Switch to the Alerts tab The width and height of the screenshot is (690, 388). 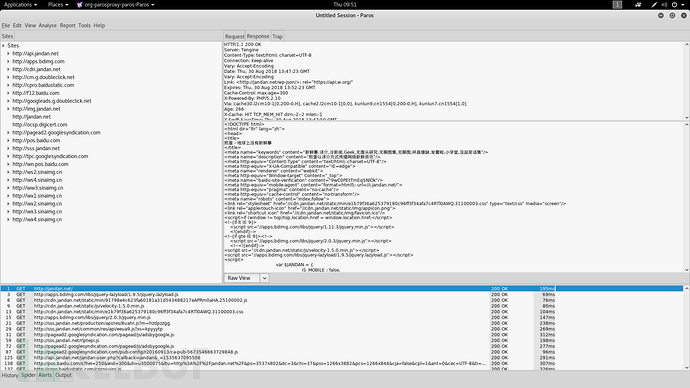(45, 375)
